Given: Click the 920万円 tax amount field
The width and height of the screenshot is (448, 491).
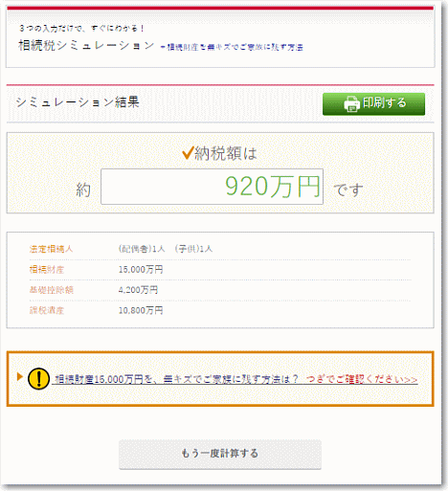Looking at the screenshot, I should tap(212, 187).
